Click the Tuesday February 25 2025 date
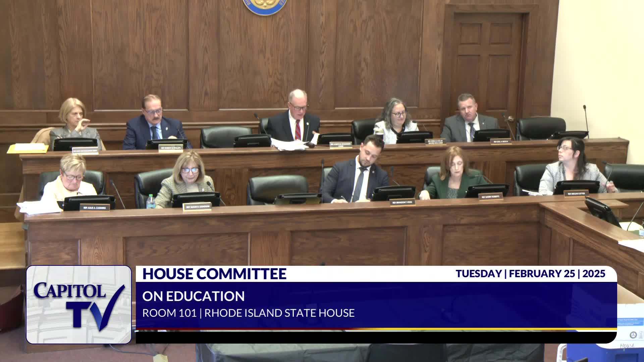Screen dimensions: 644x362 [x=530, y=274]
